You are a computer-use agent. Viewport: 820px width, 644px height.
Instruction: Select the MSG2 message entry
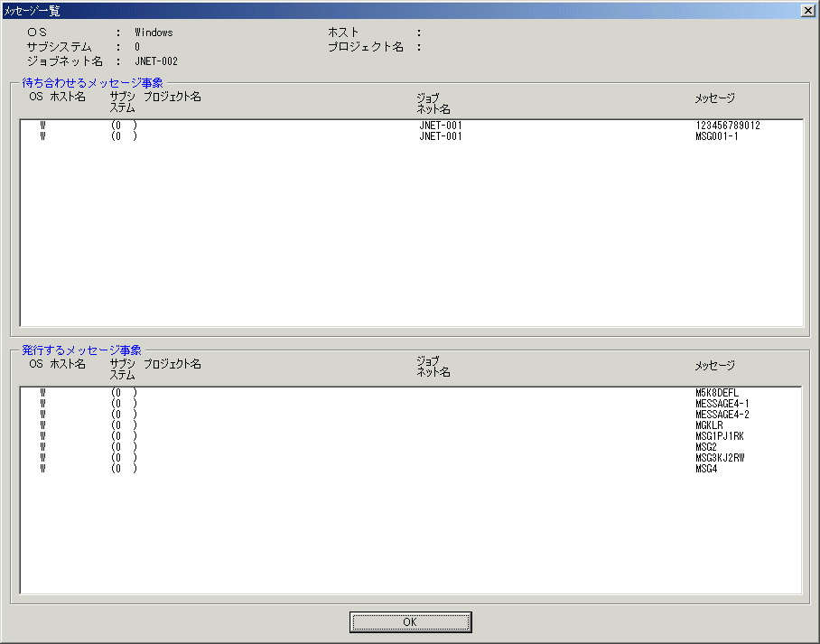click(411, 447)
